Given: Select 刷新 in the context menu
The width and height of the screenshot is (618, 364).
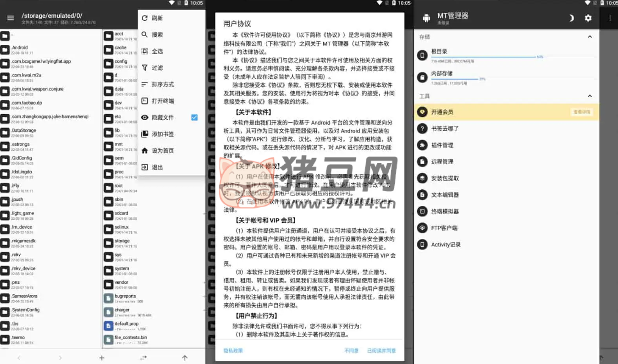Looking at the screenshot, I should tap(157, 18).
